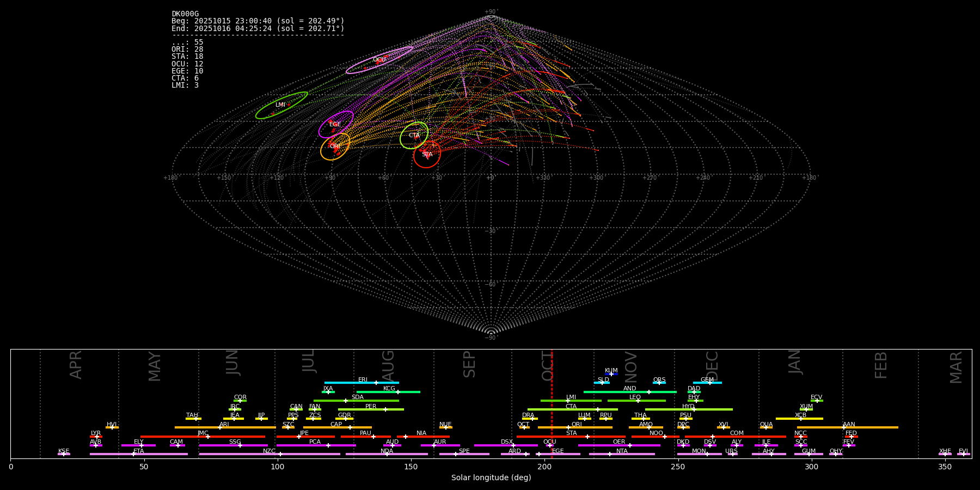This screenshot has width=980, height=490.
Task: Click the MON shower label on timeline
Action: pyautogui.click(x=699, y=451)
